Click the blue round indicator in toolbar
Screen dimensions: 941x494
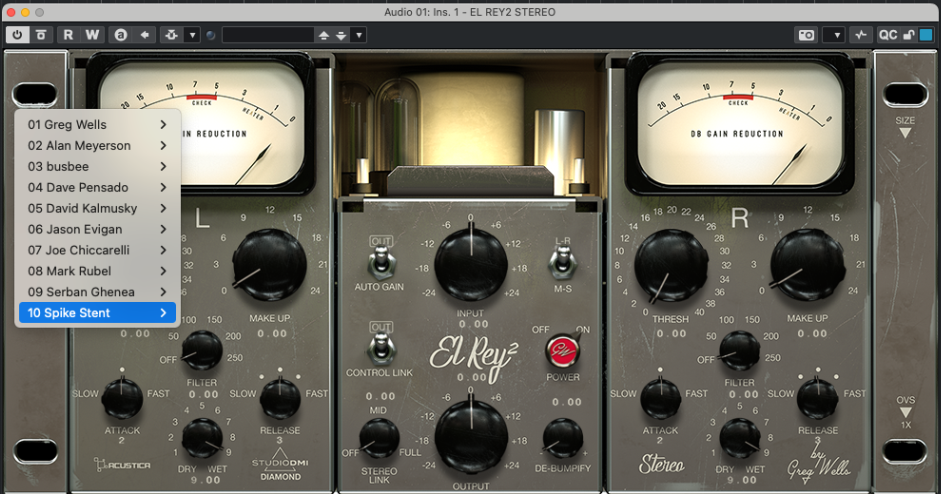pos(211,35)
